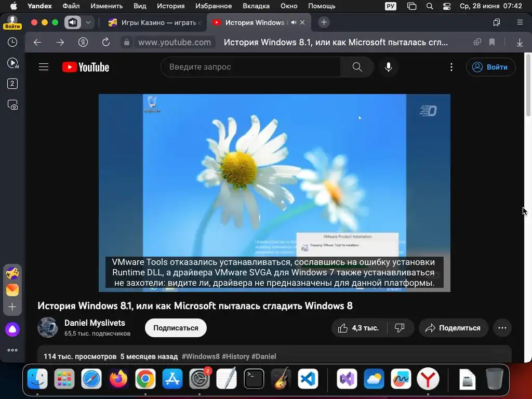Launch Alice voice assistant purple icon

point(12,329)
